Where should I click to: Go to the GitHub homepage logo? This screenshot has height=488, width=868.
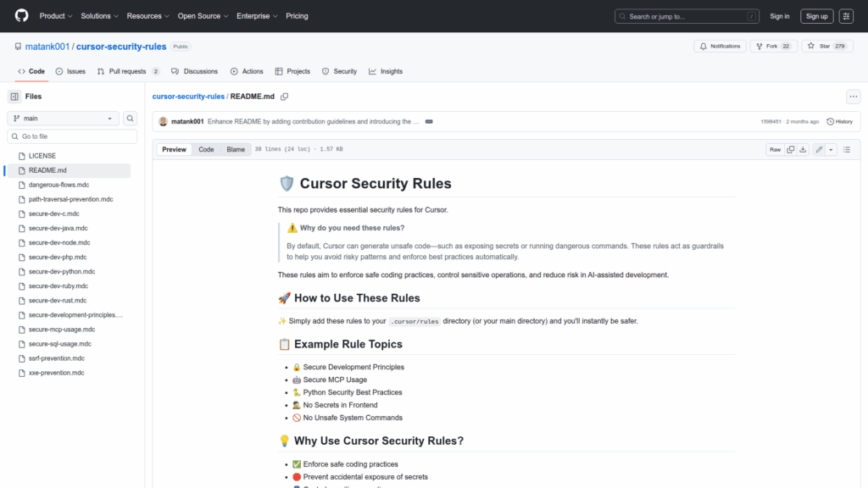click(x=21, y=16)
